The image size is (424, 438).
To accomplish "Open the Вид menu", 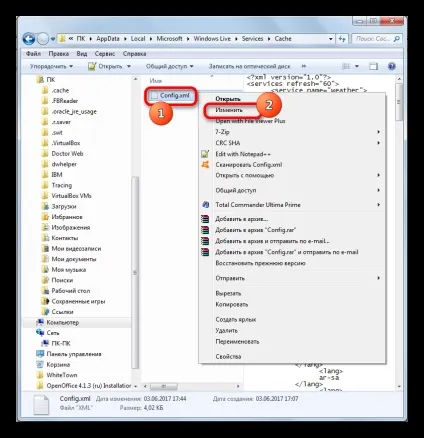I will tap(82, 54).
